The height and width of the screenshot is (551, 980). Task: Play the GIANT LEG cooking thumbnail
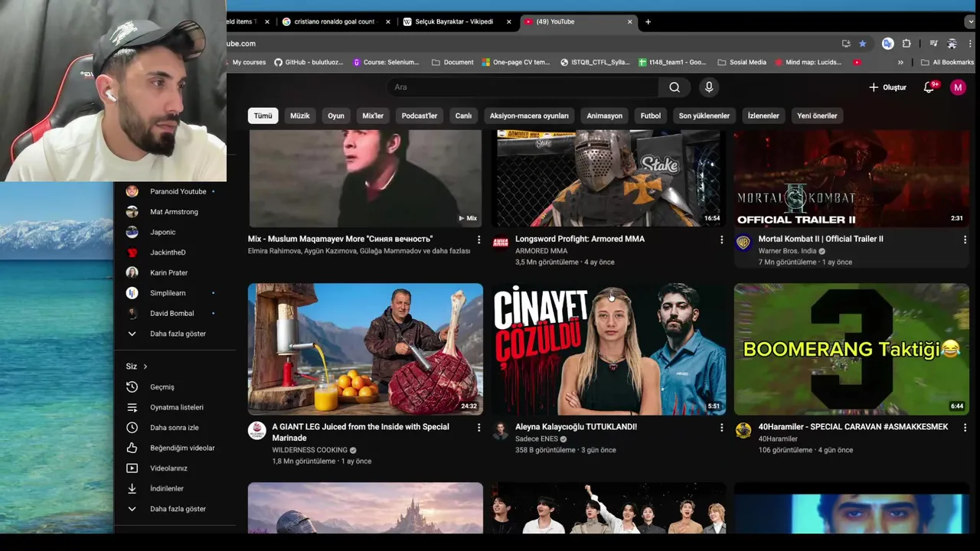(365, 349)
